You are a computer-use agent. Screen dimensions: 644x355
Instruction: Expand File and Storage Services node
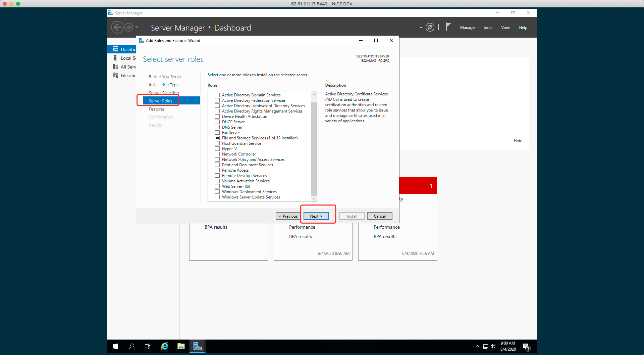tap(211, 138)
